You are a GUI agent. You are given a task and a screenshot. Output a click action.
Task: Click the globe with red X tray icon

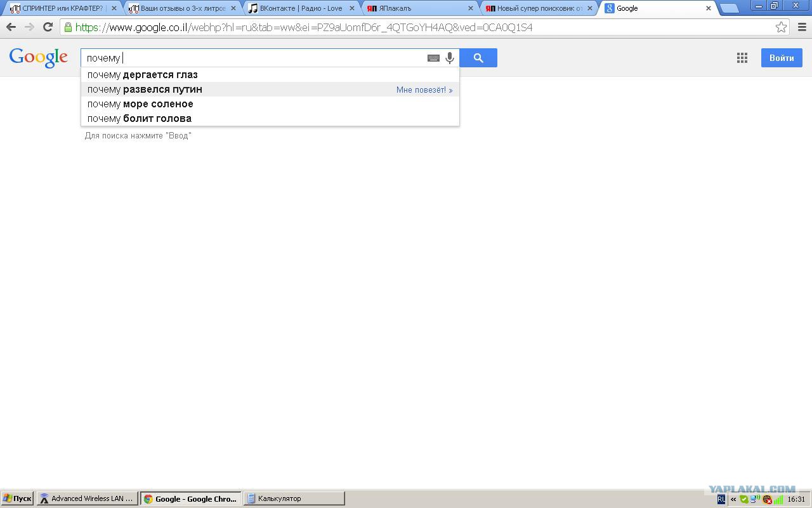tap(767, 499)
